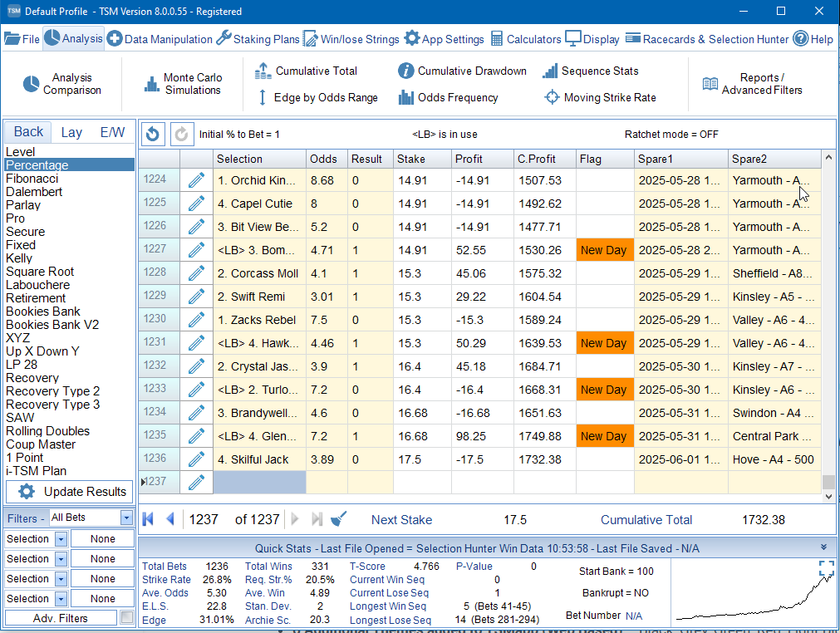Switch to the Lay tab
The width and height of the screenshot is (840, 633).
[71, 132]
